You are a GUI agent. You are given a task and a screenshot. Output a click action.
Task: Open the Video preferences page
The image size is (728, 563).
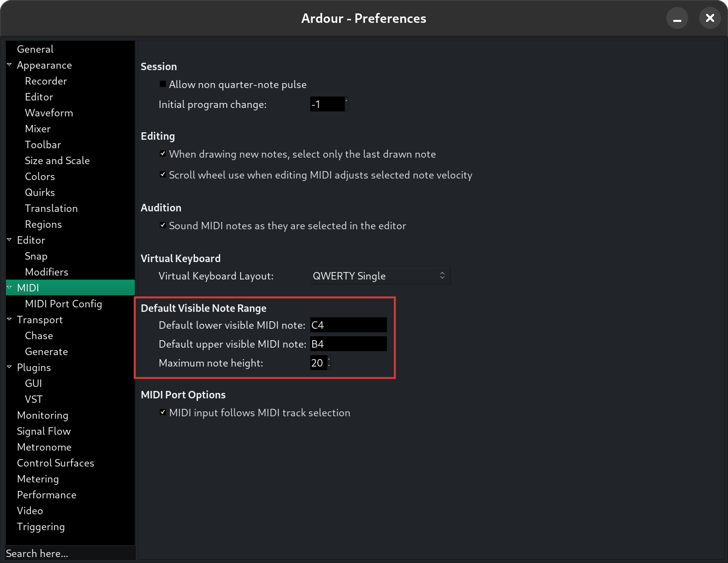point(30,510)
